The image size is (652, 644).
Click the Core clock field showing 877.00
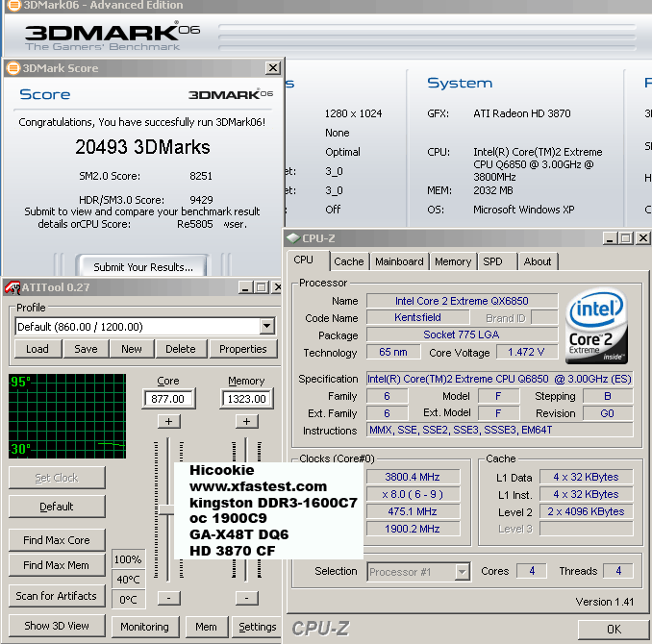168,399
